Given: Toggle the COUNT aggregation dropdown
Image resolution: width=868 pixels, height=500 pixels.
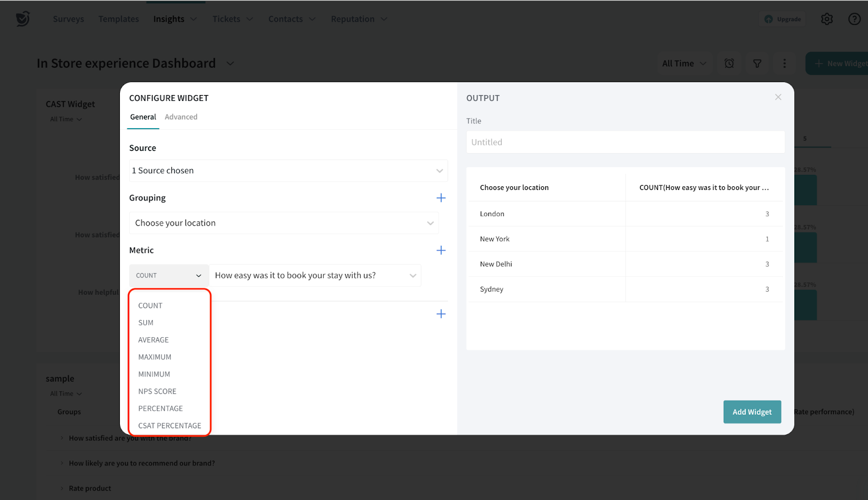Looking at the screenshot, I should 169,276.
